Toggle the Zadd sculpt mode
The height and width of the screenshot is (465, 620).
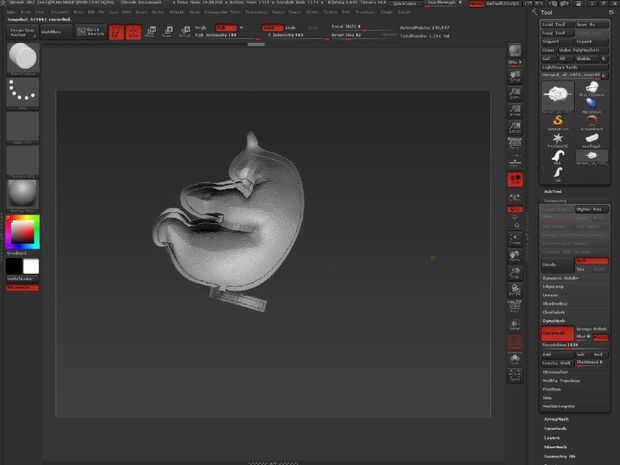tap(271, 28)
